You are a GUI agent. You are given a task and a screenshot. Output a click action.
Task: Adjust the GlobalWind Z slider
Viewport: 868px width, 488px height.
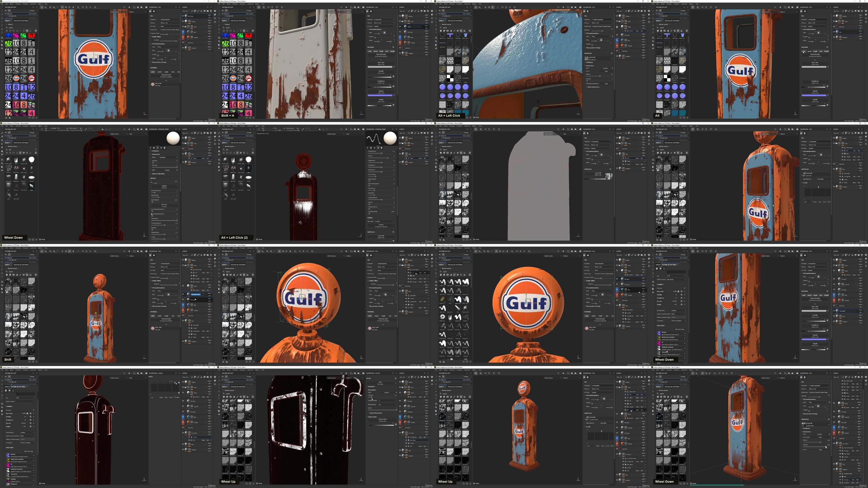point(381,171)
